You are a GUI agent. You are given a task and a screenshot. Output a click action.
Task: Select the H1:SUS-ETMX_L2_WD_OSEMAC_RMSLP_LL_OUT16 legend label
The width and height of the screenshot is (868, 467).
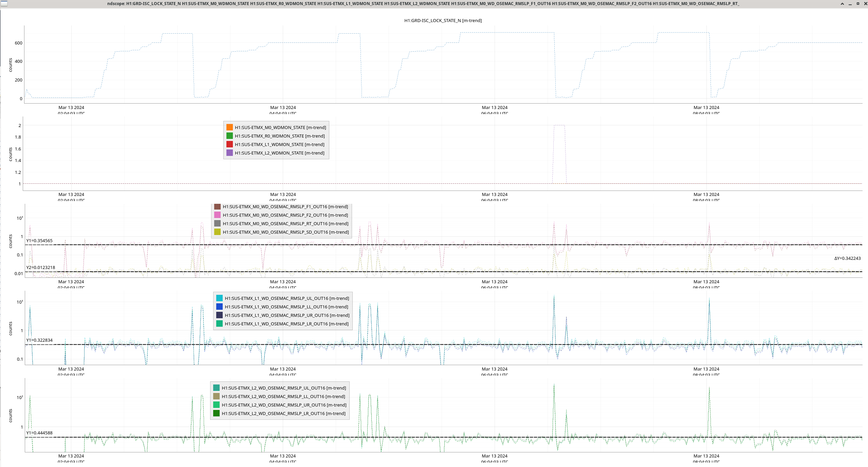click(283, 396)
